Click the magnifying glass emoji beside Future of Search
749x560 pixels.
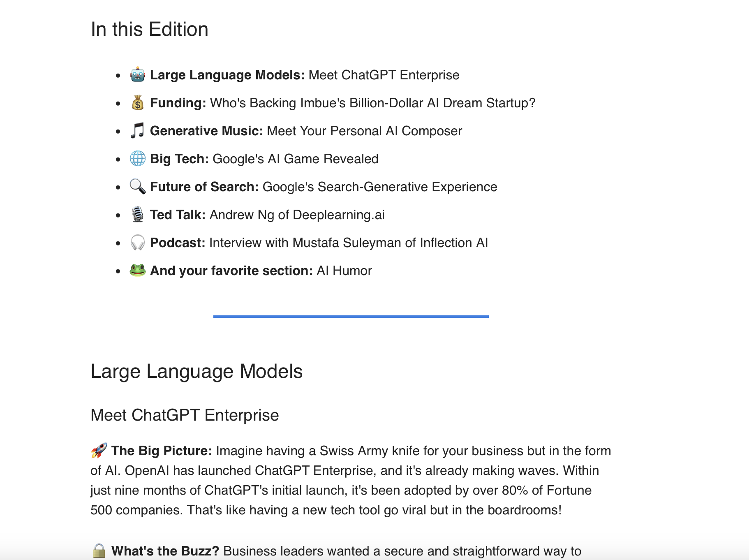click(138, 186)
